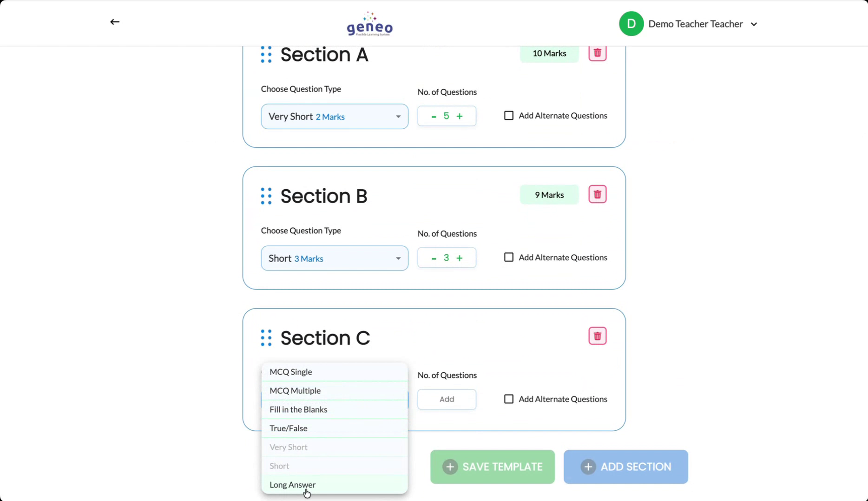Delete Section B with trash icon
868x501 pixels.
(x=597, y=194)
